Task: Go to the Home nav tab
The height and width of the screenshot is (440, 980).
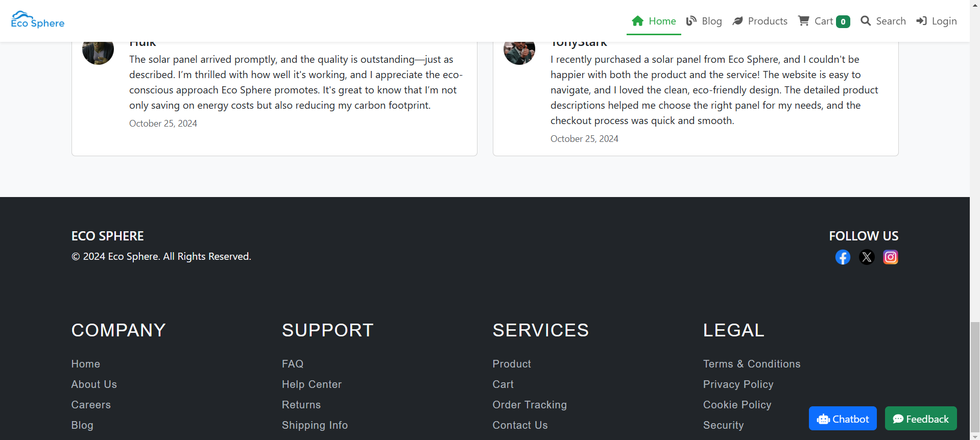Action: click(654, 21)
